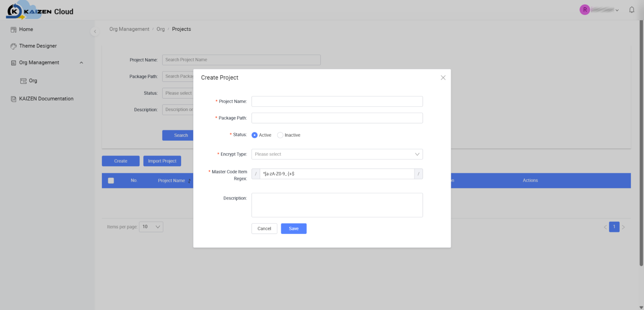Viewport: 644px width, 310px height.
Task: Click the notification bell icon
Action: tap(631, 10)
